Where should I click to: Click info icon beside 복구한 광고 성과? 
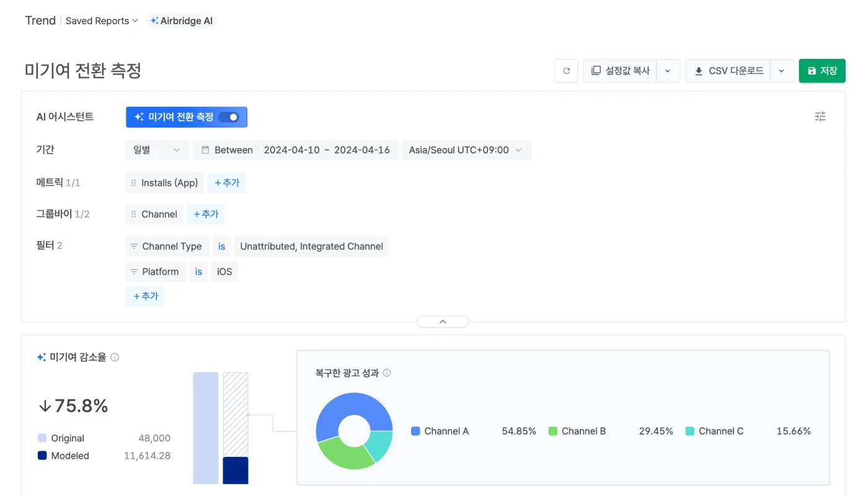387,373
